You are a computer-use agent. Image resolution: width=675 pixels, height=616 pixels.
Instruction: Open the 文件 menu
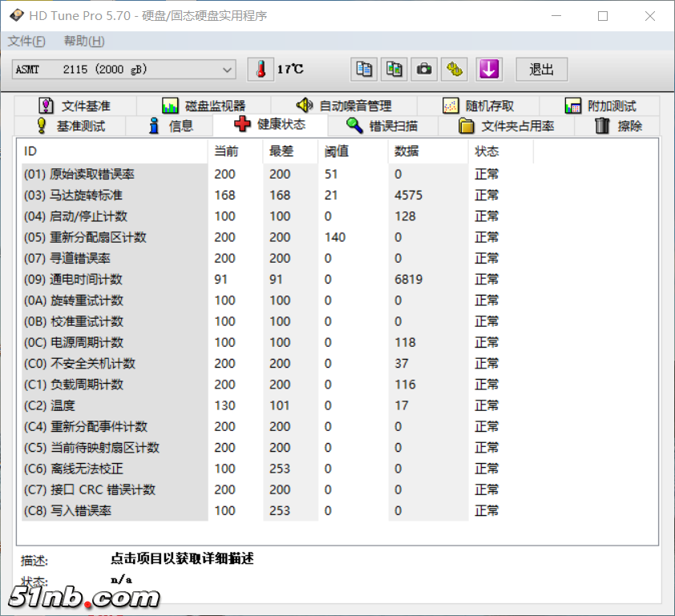click(x=25, y=41)
